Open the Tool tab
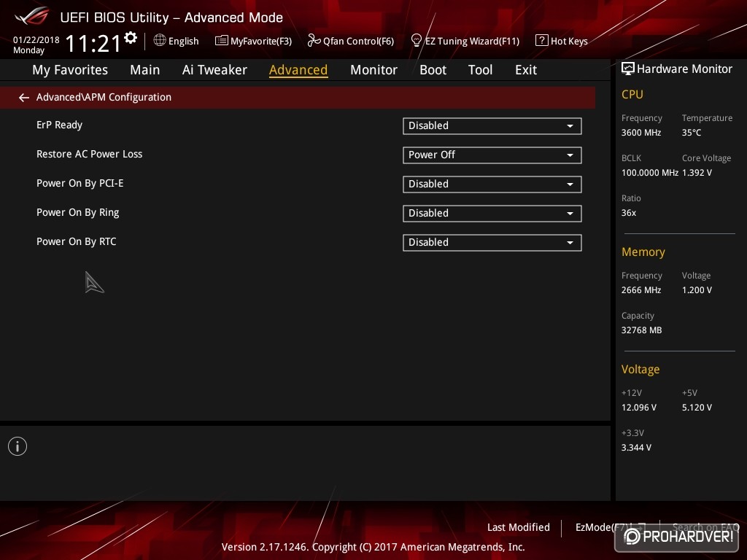Screen dimensions: 747x560 (480, 70)
